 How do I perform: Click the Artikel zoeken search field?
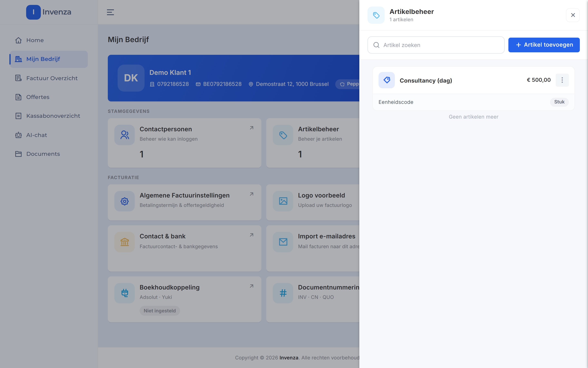(436, 45)
